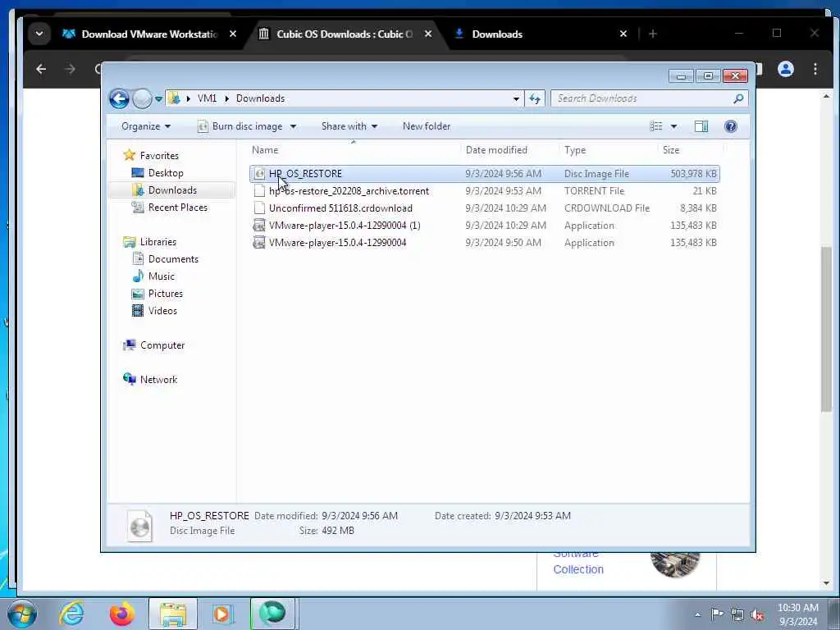Click the muted volume tray icon
Screen dimensions: 840x630
click(757, 615)
